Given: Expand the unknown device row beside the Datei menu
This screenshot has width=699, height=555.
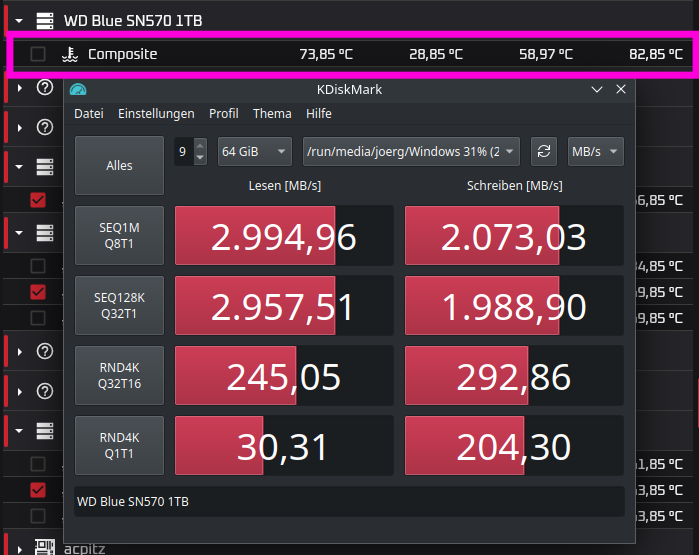Looking at the screenshot, I should tap(20, 128).
